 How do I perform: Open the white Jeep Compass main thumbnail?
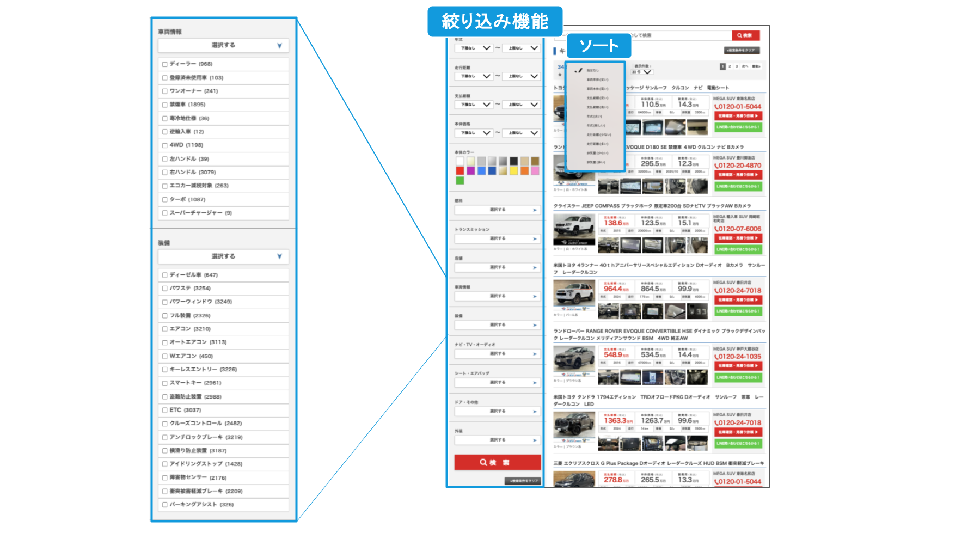574,229
